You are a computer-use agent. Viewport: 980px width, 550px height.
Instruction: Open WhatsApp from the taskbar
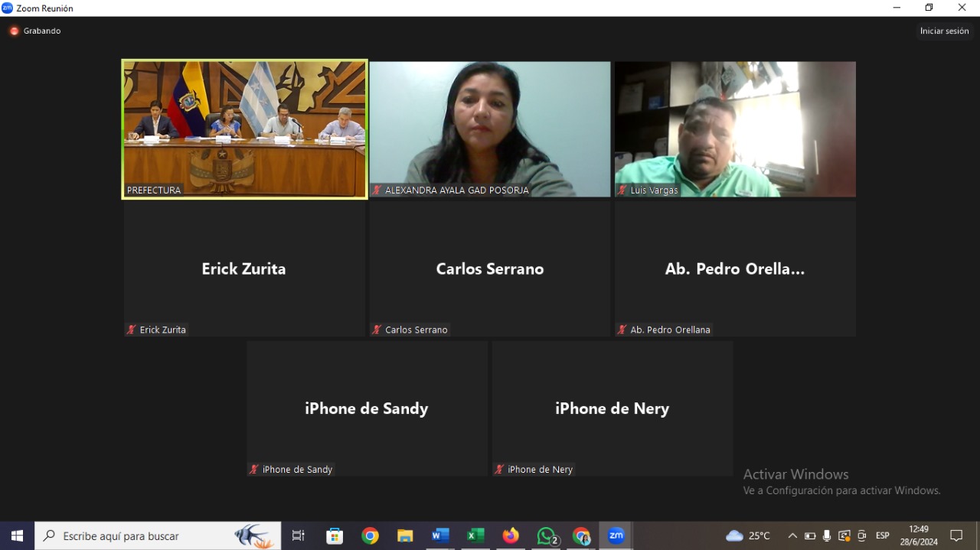click(546, 536)
